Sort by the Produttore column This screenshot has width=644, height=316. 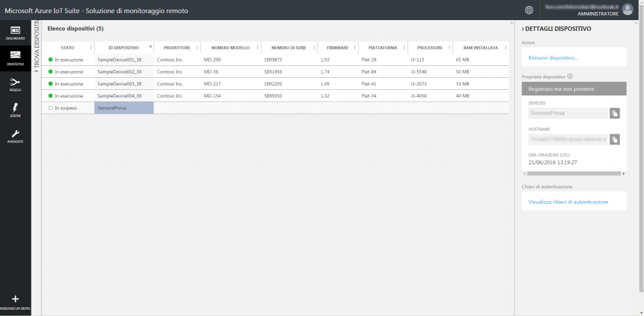177,48
